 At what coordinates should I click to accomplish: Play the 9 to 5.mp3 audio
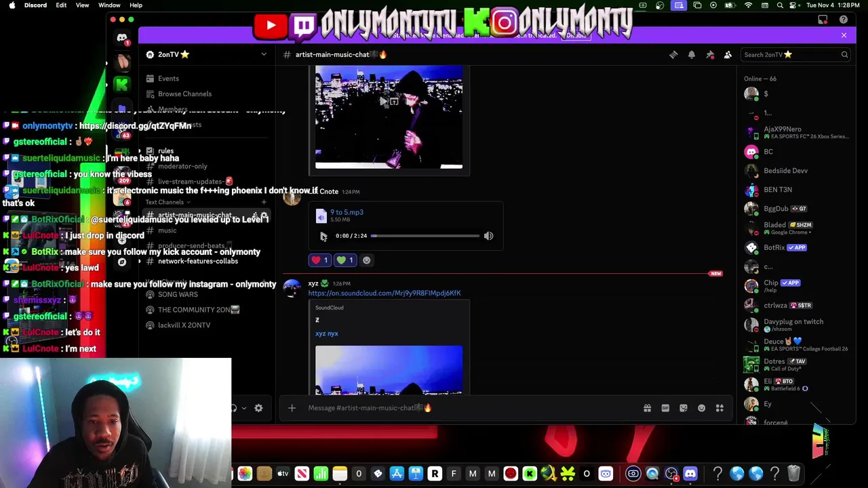click(323, 236)
